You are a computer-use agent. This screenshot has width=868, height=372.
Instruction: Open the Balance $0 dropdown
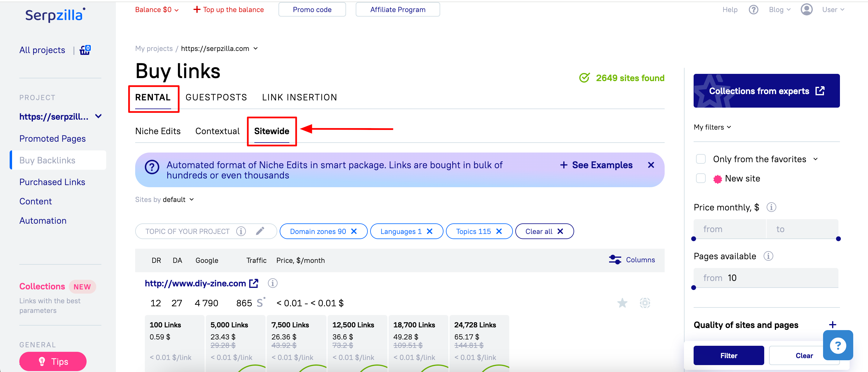pos(157,10)
